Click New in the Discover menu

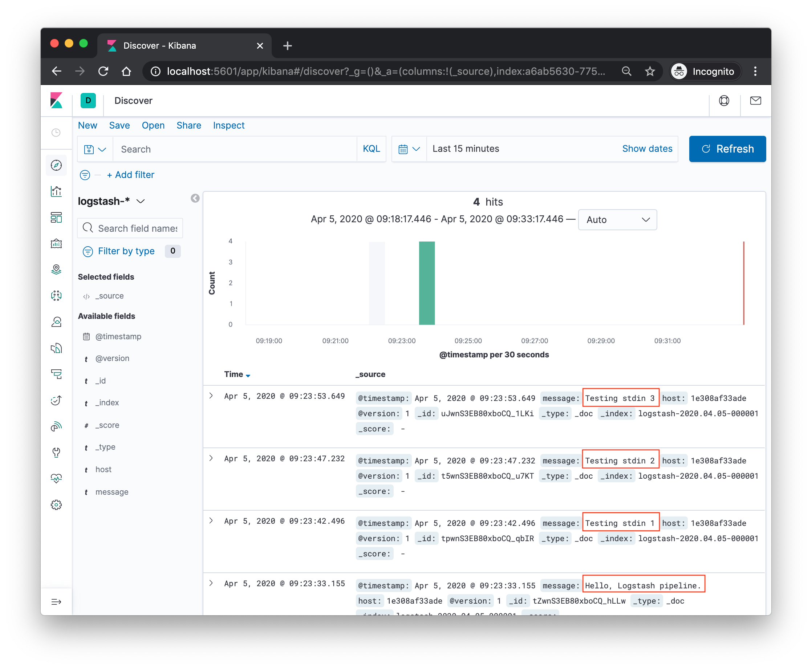(x=88, y=125)
